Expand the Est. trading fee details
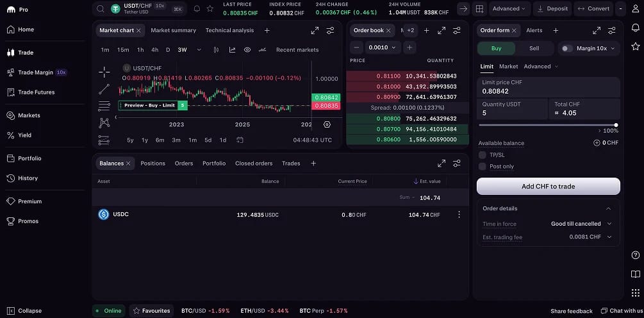Image resolution: width=644 pixels, height=318 pixels. pyautogui.click(x=609, y=237)
